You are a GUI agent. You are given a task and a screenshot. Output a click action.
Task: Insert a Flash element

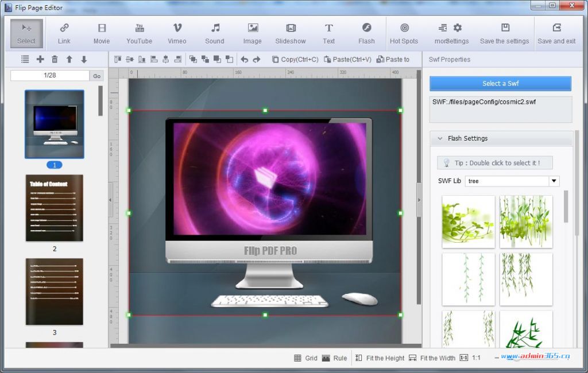[x=366, y=33]
